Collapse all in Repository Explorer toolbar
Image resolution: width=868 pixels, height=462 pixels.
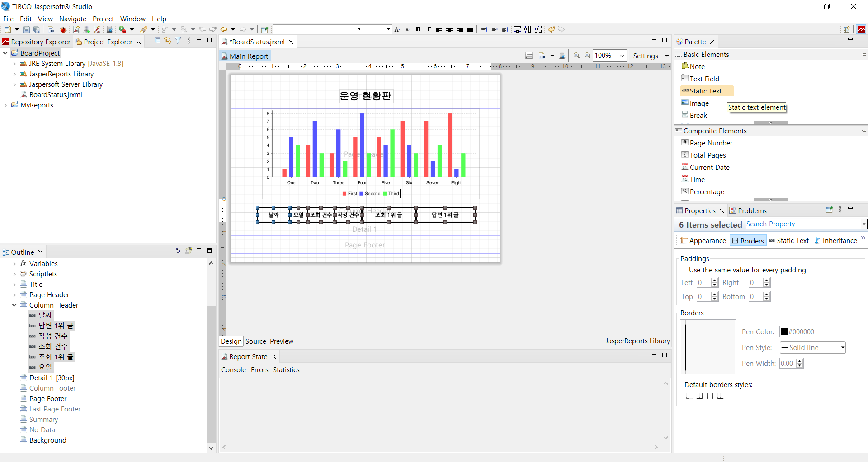pos(157,41)
